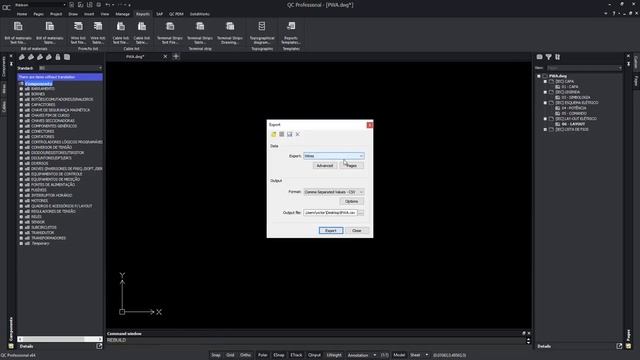640x360 pixels.
Task: Toggle Ortho in status bar
Action: pos(245,355)
